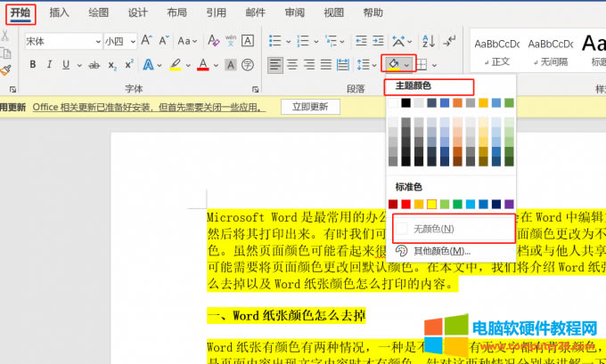Pick the red standard color swatch
Screen dimensions: 606x364
click(406, 205)
